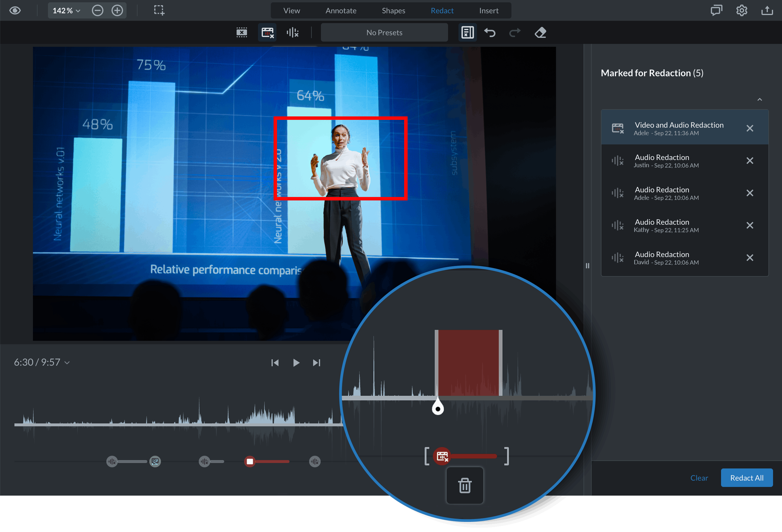Remove David's Audio Redaction
Screen dimensions: 782x532
pos(750,258)
